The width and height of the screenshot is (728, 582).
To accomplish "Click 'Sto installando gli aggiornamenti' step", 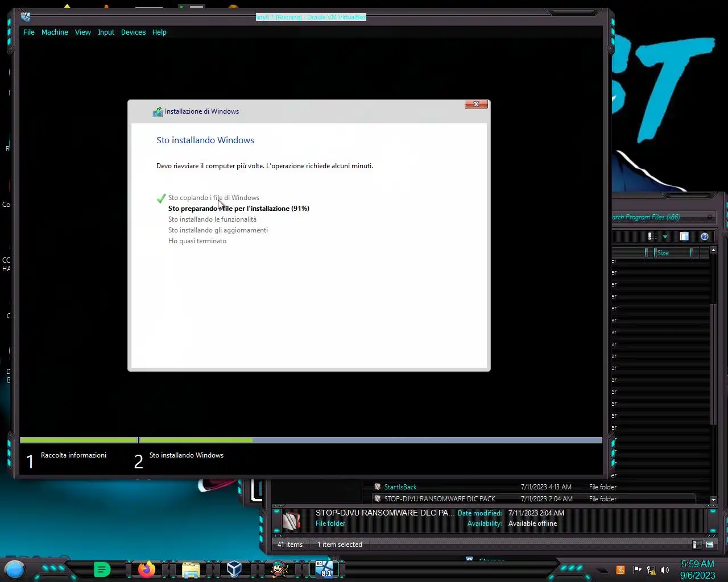I will (x=218, y=230).
